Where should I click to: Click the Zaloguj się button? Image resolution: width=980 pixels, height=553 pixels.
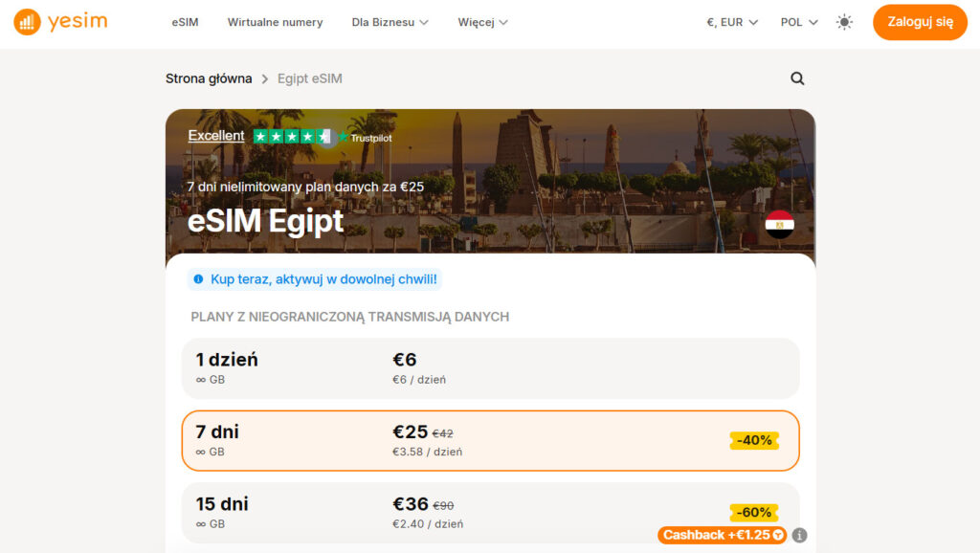pos(919,21)
